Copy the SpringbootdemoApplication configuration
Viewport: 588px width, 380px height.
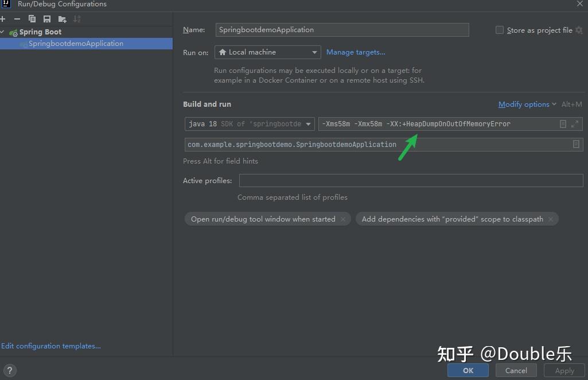tap(32, 18)
